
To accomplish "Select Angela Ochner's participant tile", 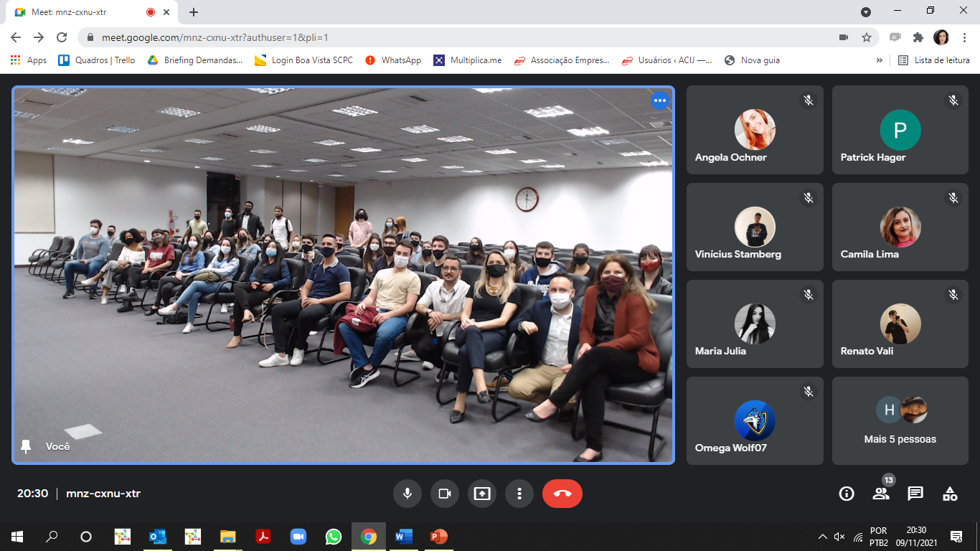I will pyautogui.click(x=755, y=130).
